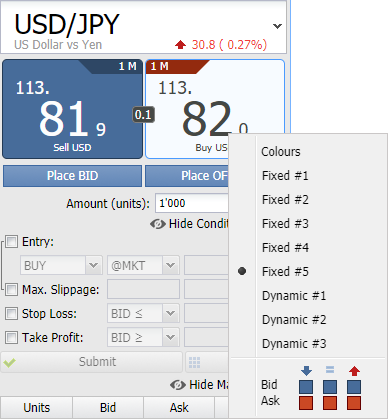The height and width of the screenshot is (419, 388).
Task: Open the Take Profit BID ≥ dropdown
Action: pyautogui.click(x=143, y=337)
